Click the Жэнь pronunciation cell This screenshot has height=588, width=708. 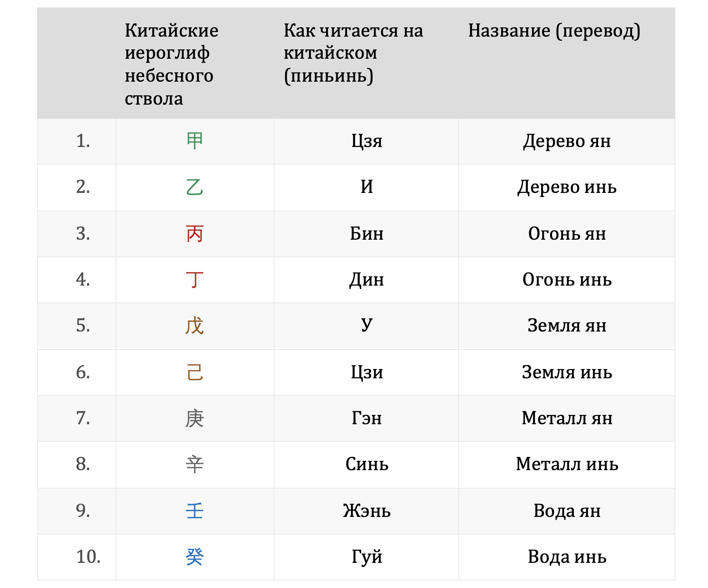coord(367,511)
